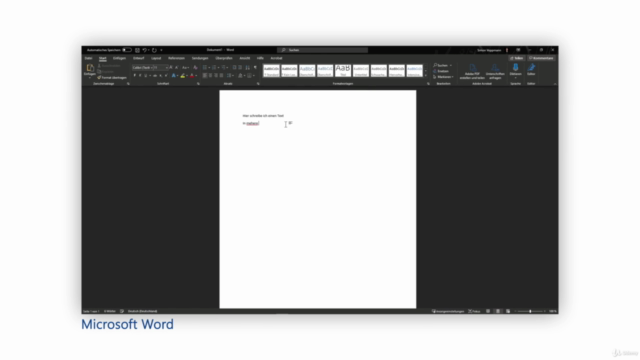Image resolution: width=640 pixels, height=360 pixels.
Task: Toggle the paragraph marks pilcrow icon
Action: (x=255, y=67)
